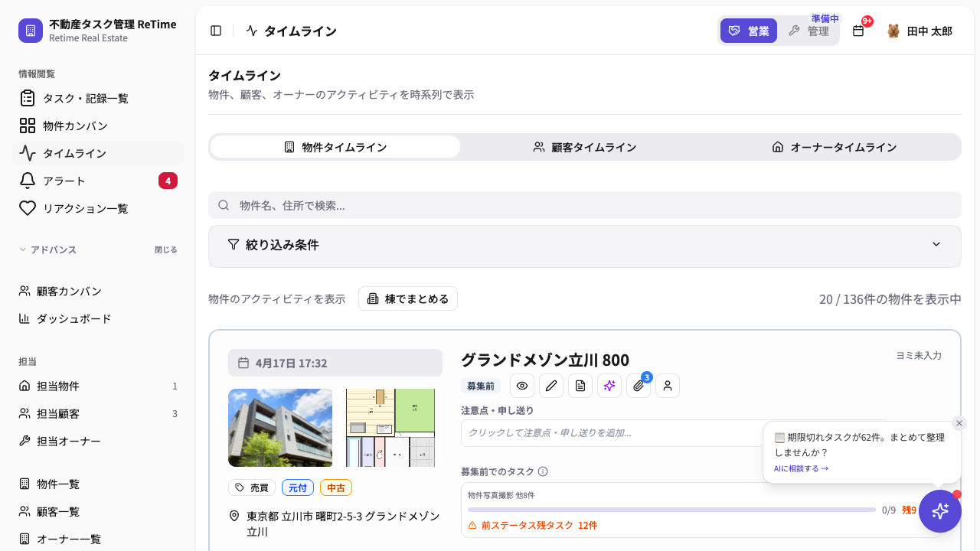Viewport: 980px width, 551px height.
Task: Open 田中 太郎 user avatar menu
Action: [x=920, y=31]
